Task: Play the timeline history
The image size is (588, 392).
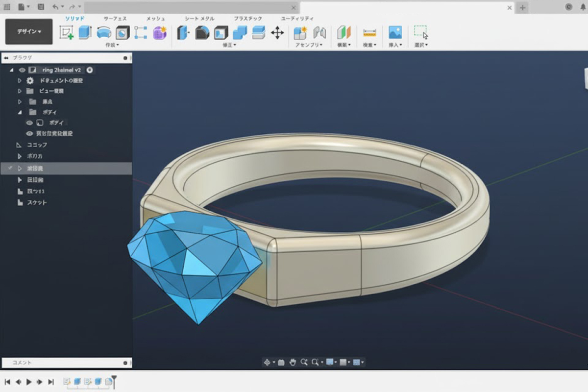Action: coord(29,382)
